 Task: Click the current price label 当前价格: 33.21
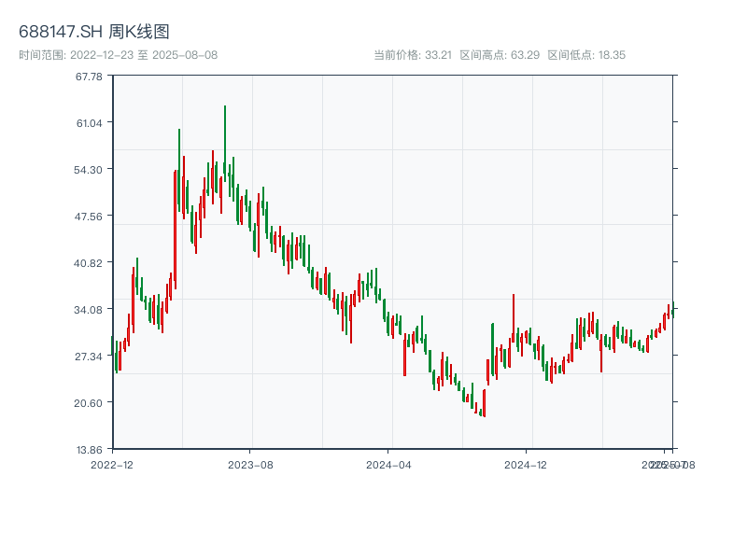pos(413,55)
